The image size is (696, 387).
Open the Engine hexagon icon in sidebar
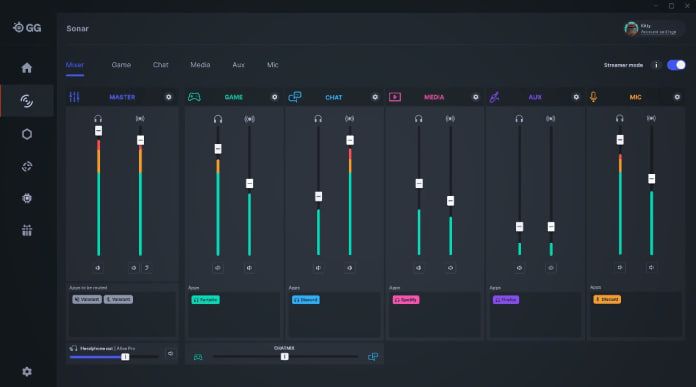pos(27,134)
